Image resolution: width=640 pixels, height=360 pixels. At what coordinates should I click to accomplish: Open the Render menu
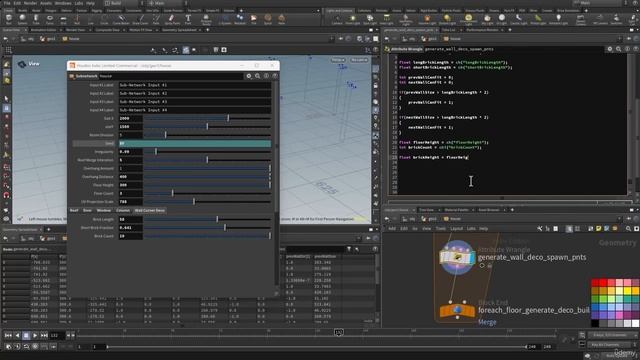[x=30, y=3]
